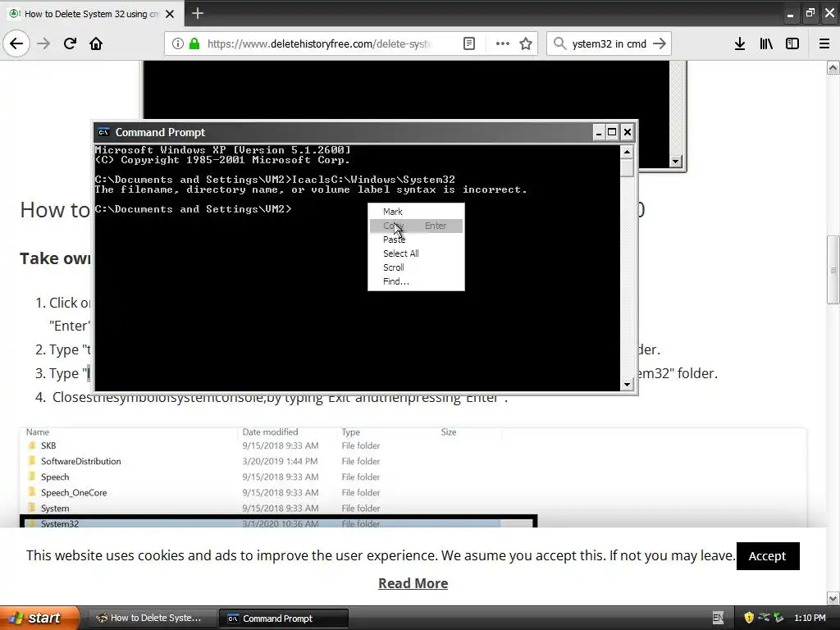Submit search with the arrow button
Screen dimensions: 840x630
pos(660,43)
